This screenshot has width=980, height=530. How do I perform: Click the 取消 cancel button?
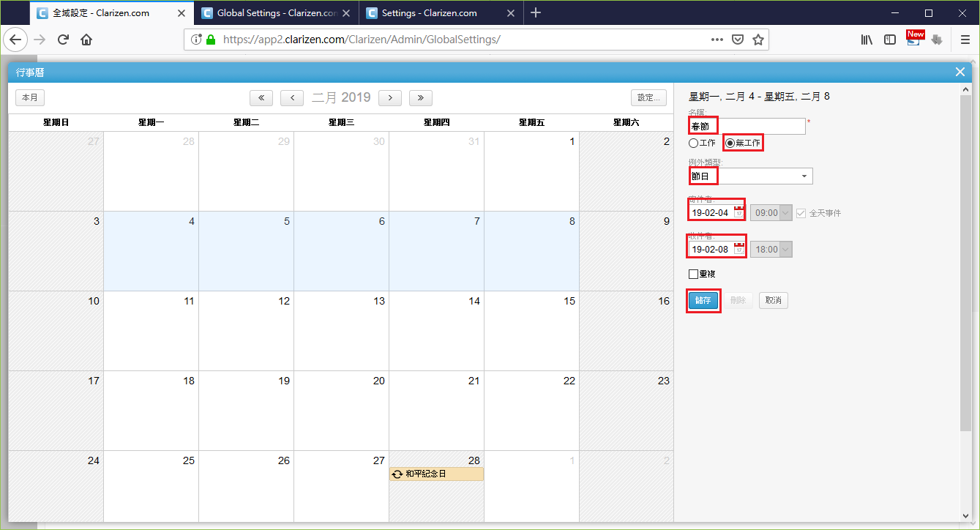click(774, 300)
